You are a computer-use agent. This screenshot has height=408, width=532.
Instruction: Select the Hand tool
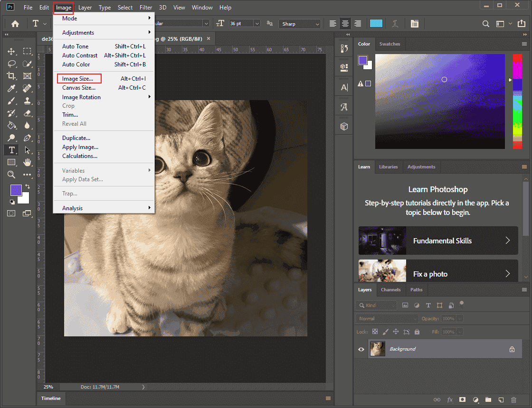click(27, 162)
